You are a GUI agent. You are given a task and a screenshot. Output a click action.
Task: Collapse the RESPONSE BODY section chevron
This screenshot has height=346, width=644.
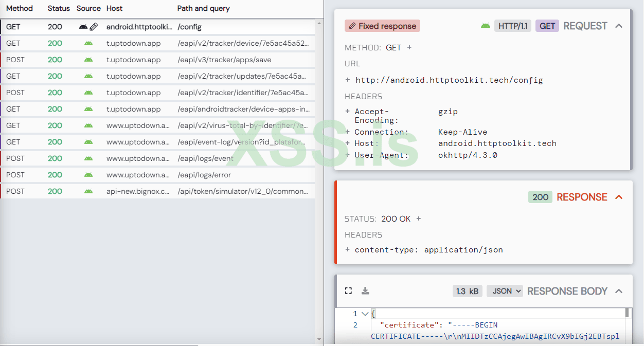point(619,291)
